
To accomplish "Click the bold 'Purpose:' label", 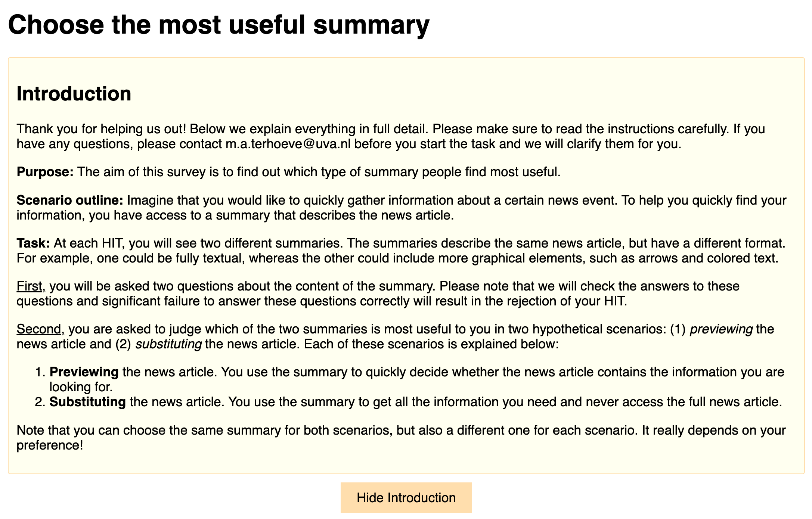I will click(45, 172).
